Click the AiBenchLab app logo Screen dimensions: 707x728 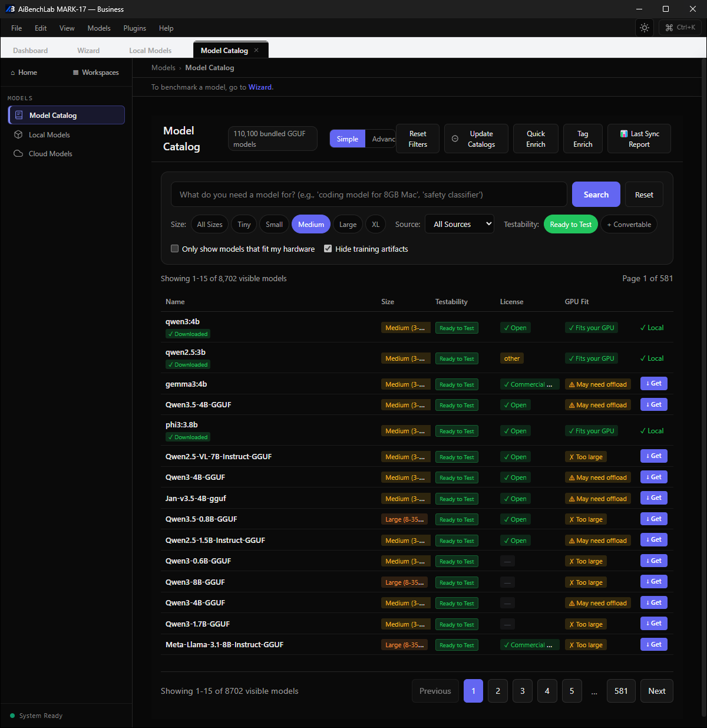click(x=10, y=9)
